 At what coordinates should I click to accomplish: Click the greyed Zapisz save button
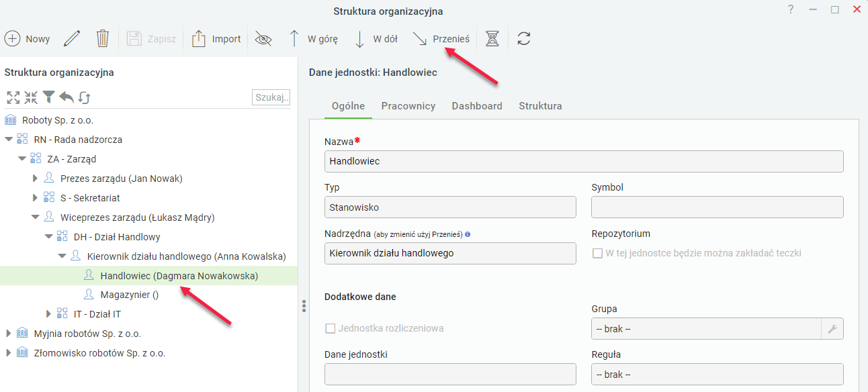(x=151, y=39)
